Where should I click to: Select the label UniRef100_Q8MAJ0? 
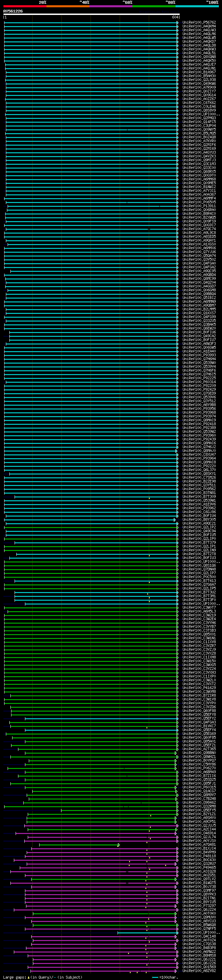(x=199, y=451)
